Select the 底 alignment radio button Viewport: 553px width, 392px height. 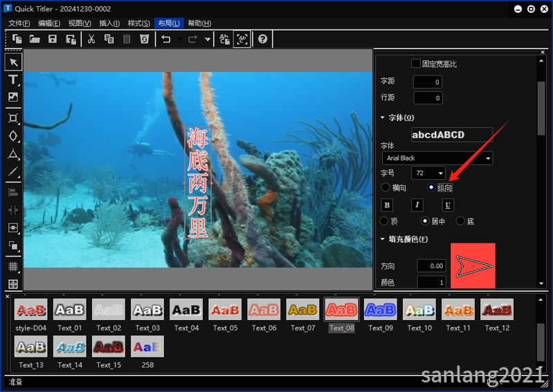click(460, 221)
